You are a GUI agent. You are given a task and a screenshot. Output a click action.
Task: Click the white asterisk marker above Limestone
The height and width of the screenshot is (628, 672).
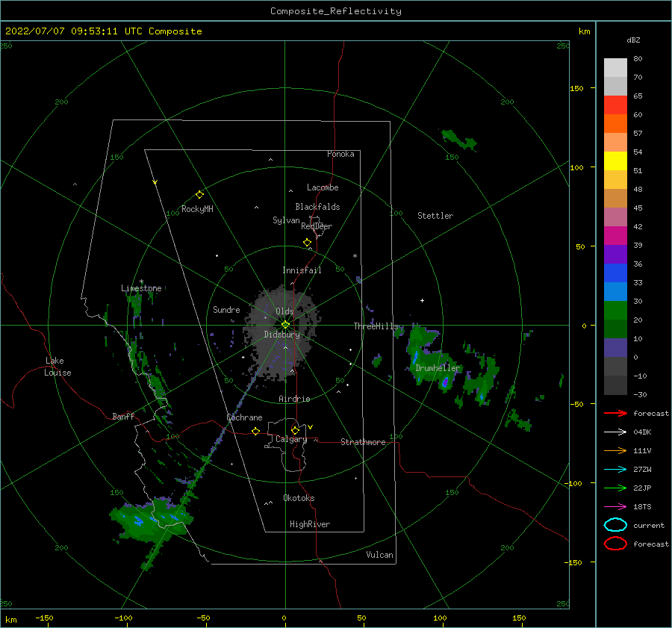tap(141, 282)
